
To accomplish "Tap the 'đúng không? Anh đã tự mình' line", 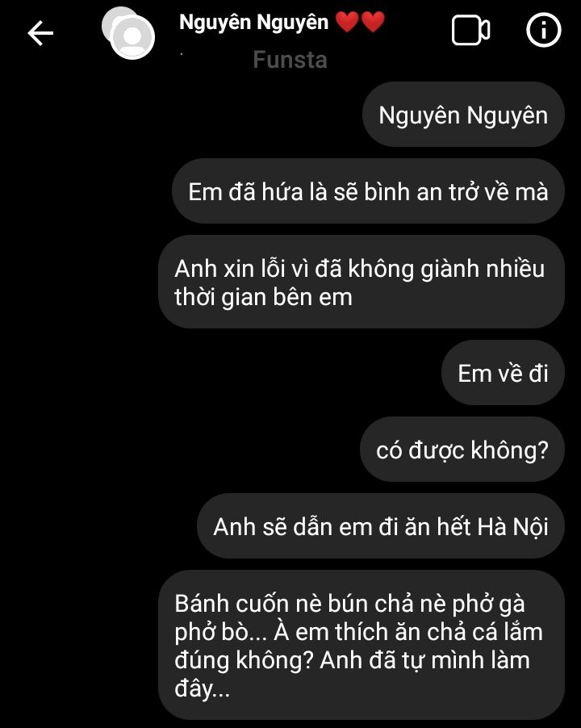I will 352,660.
